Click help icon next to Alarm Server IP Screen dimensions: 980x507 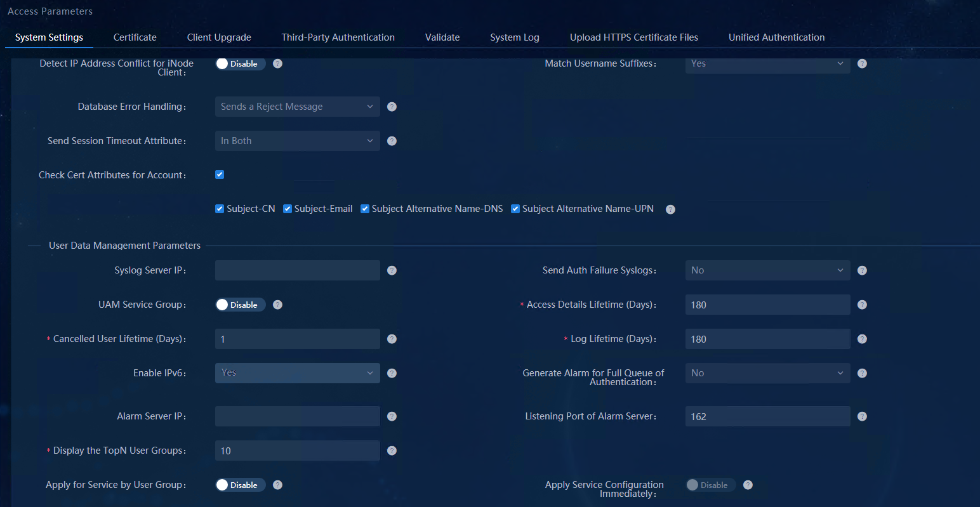pyautogui.click(x=392, y=416)
